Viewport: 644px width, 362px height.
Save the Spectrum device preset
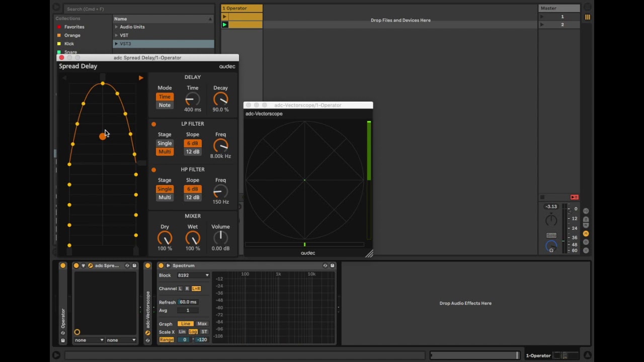(332, 265)
